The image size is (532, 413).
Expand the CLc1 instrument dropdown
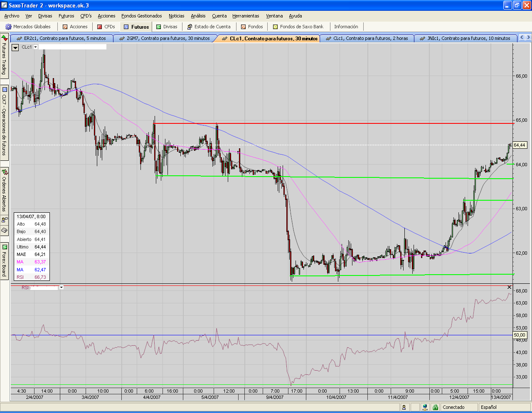[x=36, y=47]
